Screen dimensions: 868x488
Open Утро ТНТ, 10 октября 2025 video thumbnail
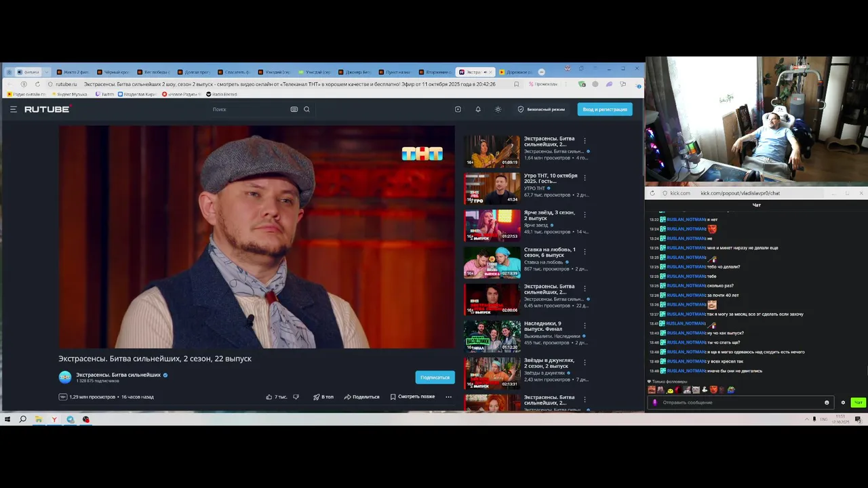tap(492, 188)
